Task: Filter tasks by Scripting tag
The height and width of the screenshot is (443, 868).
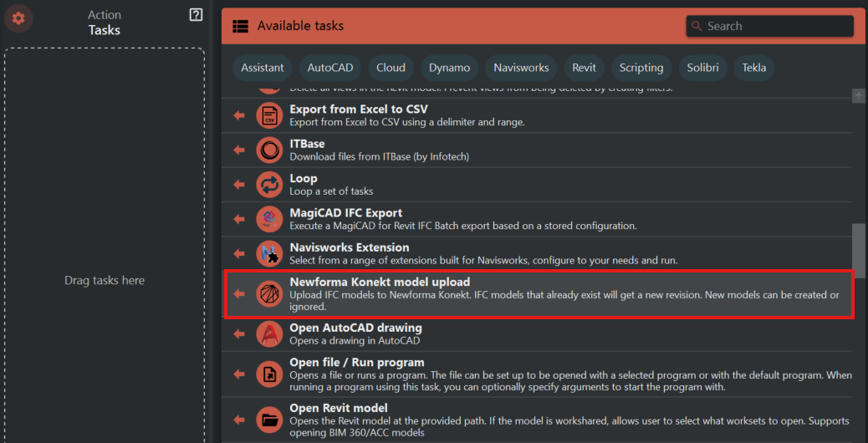Action: 641,68
